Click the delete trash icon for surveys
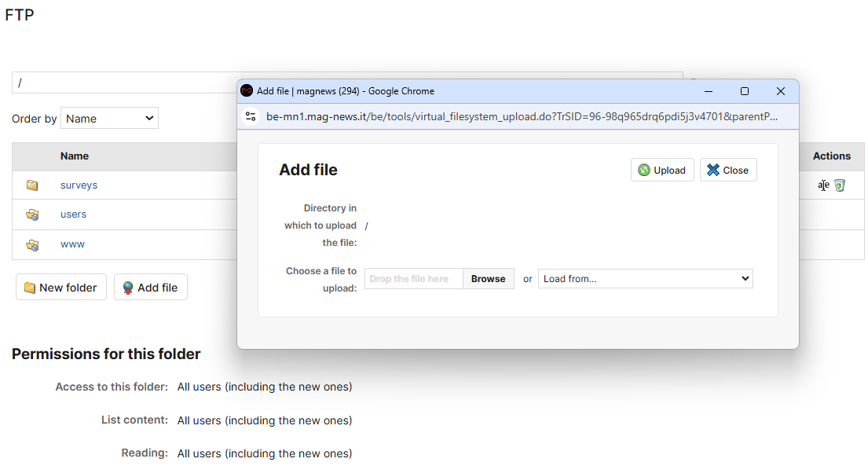The width and height of the screenshot is (868, 466). pyautogui.click(x=840, y=185)
